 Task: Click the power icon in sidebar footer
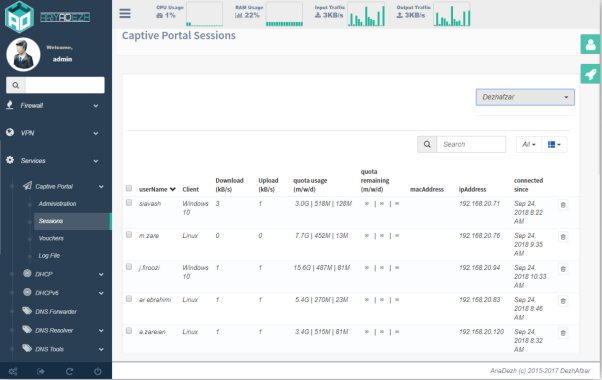click(98, 372)
